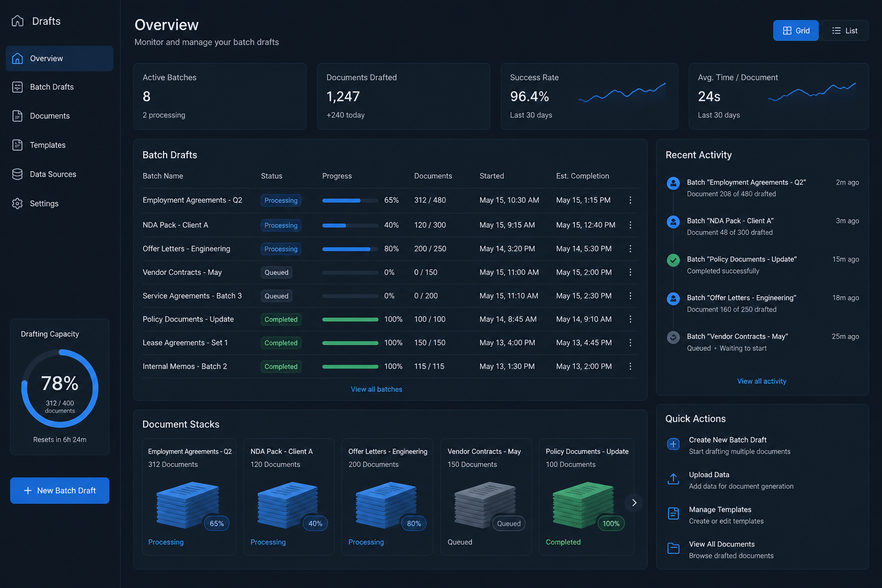Open Settings gear icon in sidebar
The image size is (882, 588).
point(18,204)
